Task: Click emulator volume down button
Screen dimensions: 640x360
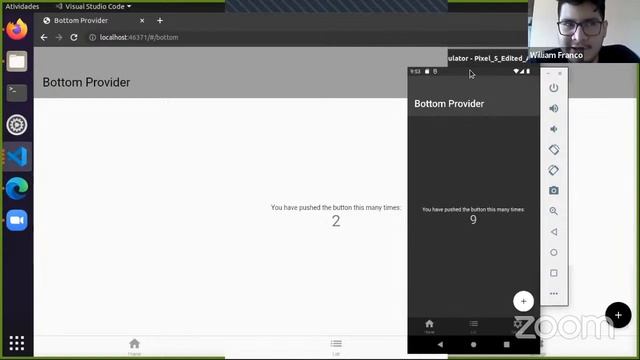Action: coord(553,129)
